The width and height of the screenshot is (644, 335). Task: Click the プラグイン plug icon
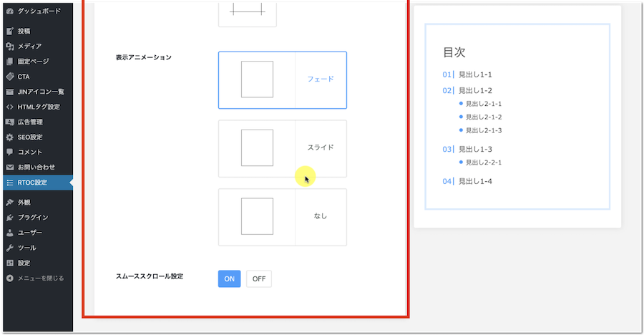(9, 218)
